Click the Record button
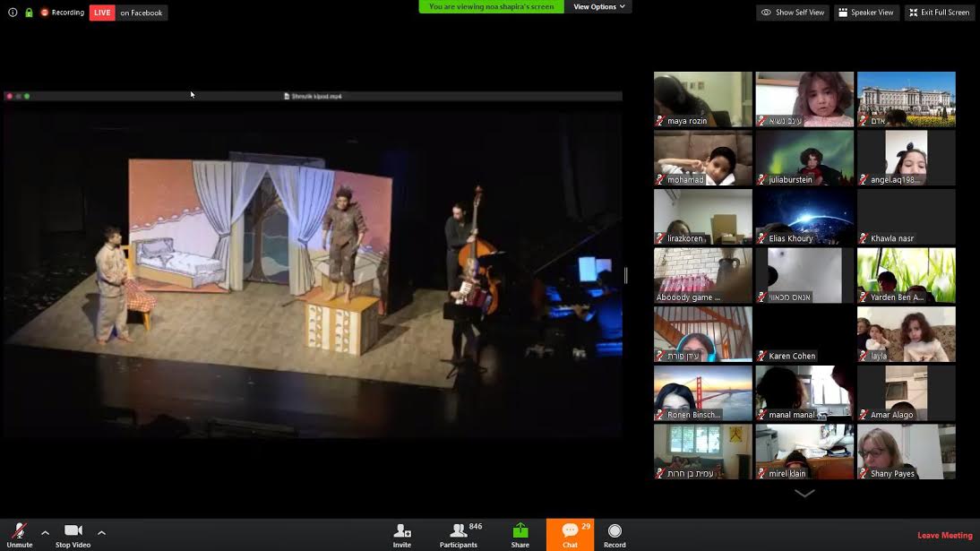 tap(615, 536)
